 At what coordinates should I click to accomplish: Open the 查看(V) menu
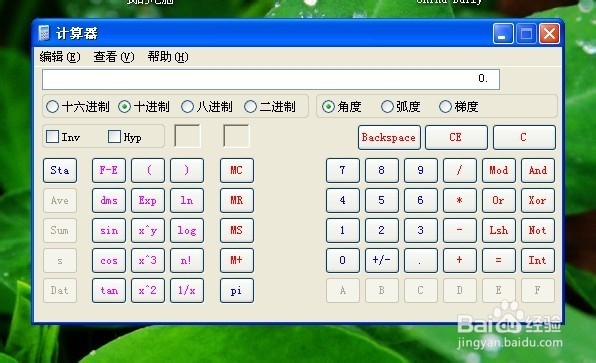pyautogui.click(x=114, y=57)
